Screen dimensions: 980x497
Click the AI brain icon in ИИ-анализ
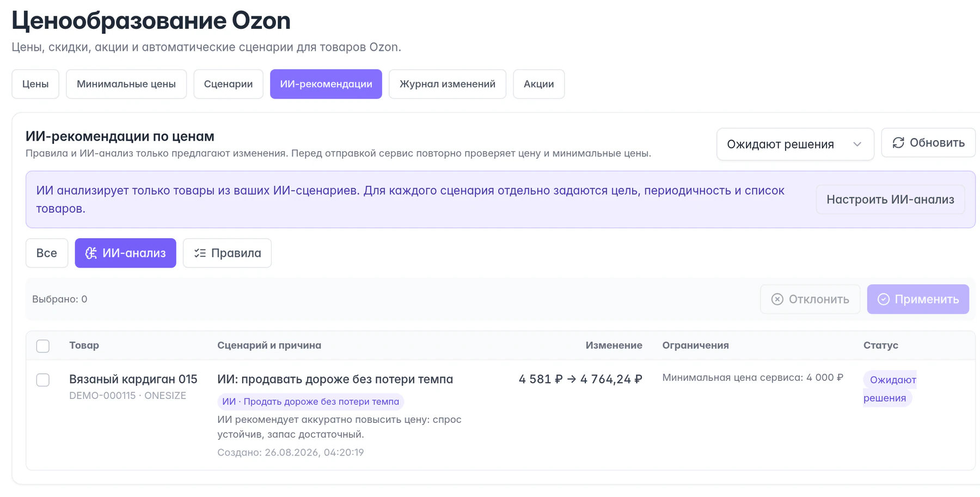point(91,253)
